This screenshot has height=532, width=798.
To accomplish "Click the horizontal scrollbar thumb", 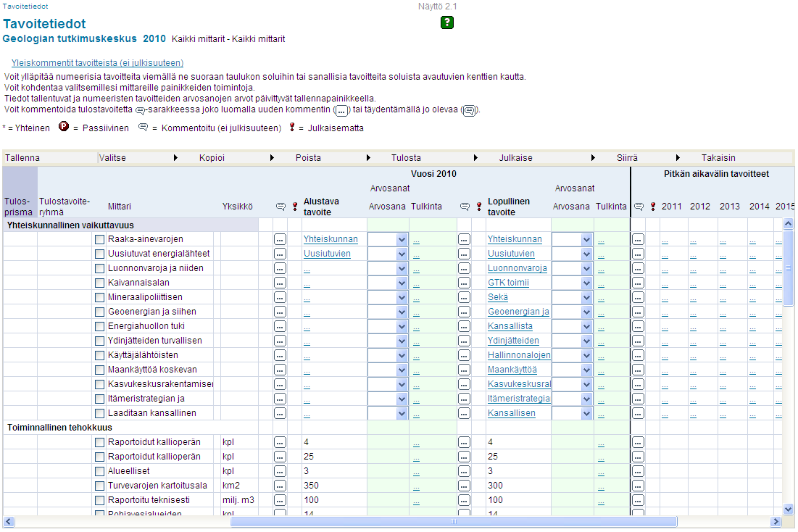I will pos(454,521).
